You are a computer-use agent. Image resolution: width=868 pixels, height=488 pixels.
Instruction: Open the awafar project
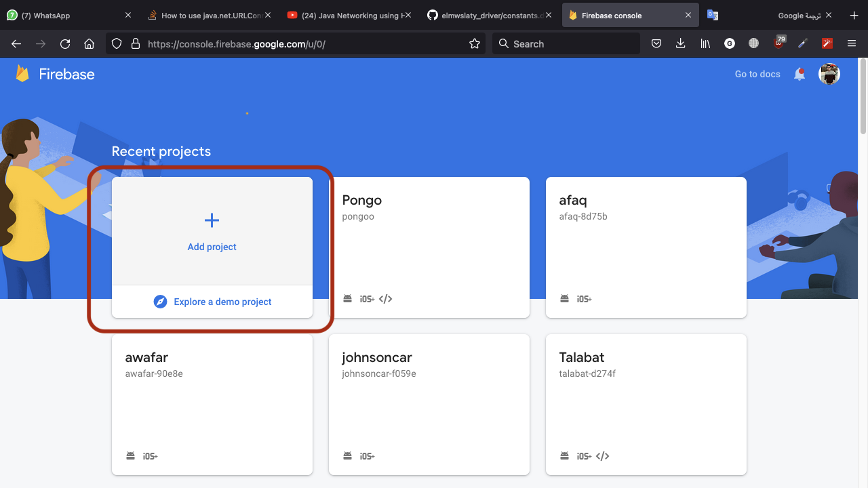(x=212, y=405)
